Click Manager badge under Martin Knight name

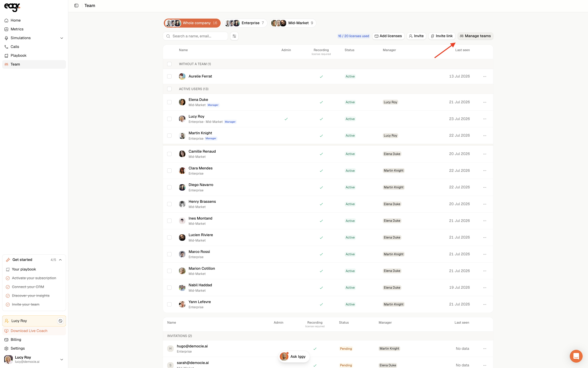pyautogui.click(x=211, y=138)
